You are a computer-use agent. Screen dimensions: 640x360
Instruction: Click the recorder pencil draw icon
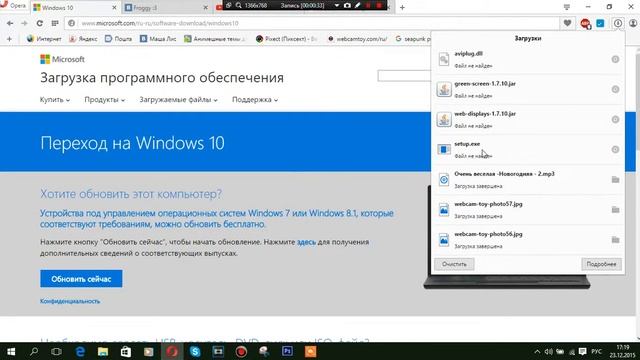[x=358, y=5]
